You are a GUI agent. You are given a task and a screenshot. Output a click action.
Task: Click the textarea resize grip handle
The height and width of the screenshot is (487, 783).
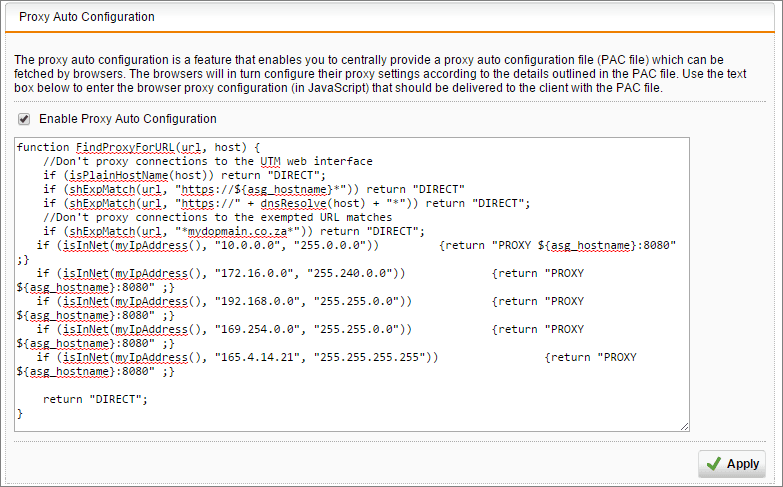click(x=685, y=427)
